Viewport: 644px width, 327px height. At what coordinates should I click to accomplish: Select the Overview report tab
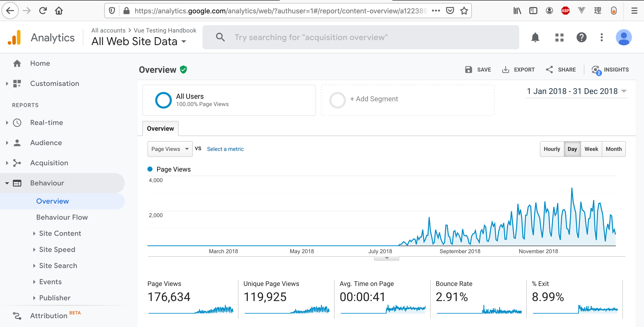tap(160, 128)
